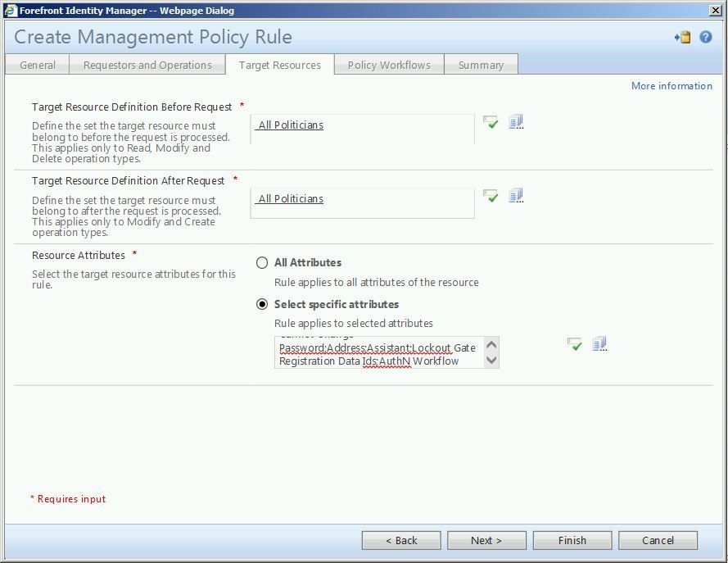Select the Target Resources tab
The height and width of the screenshot is (563, 728).
(x=280, y=65)
